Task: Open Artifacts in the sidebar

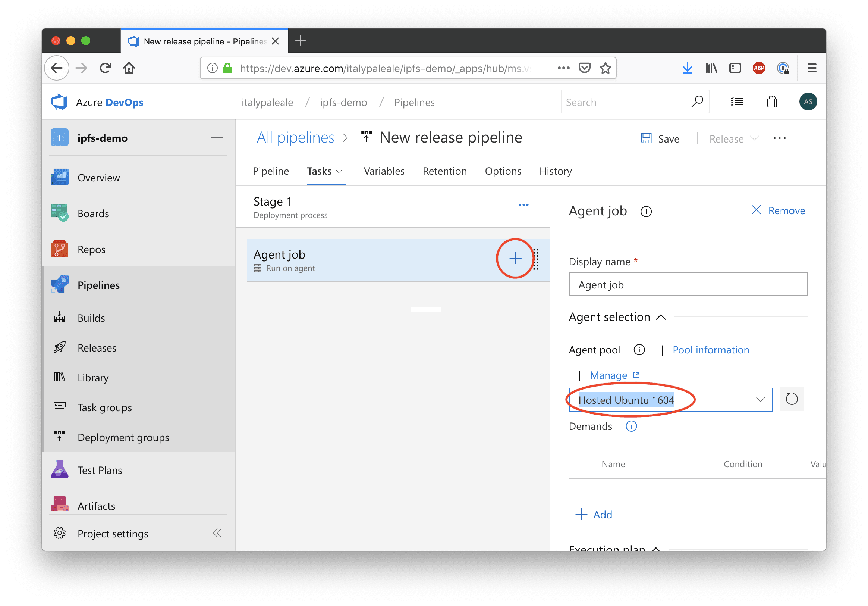Action: tap(138, 505)
